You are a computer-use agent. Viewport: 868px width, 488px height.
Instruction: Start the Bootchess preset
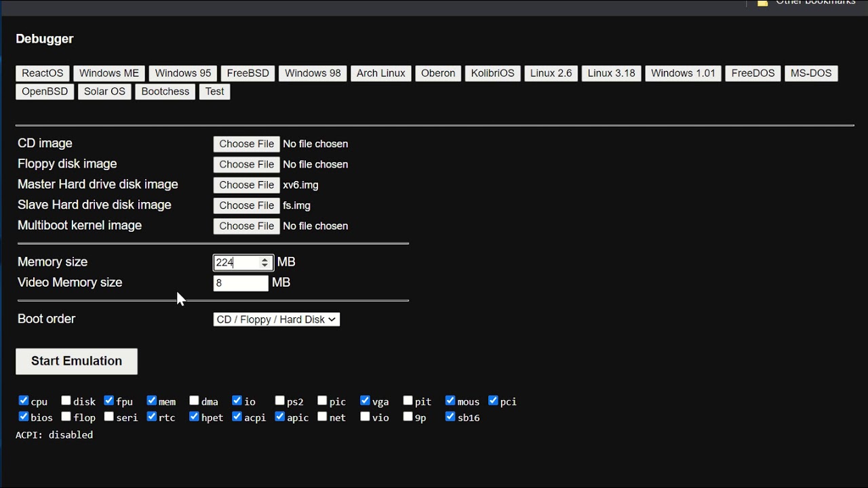click(x=165, y=91)
